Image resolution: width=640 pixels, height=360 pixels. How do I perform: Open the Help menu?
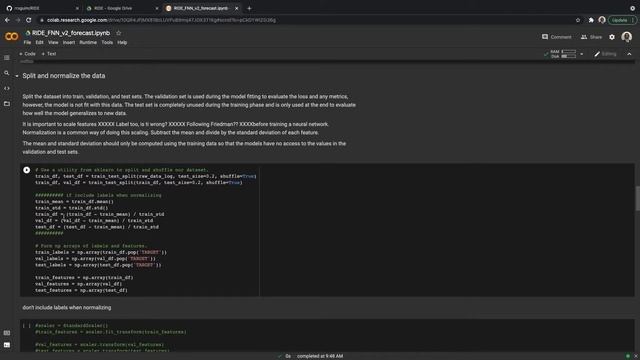[x=122, y=42]
